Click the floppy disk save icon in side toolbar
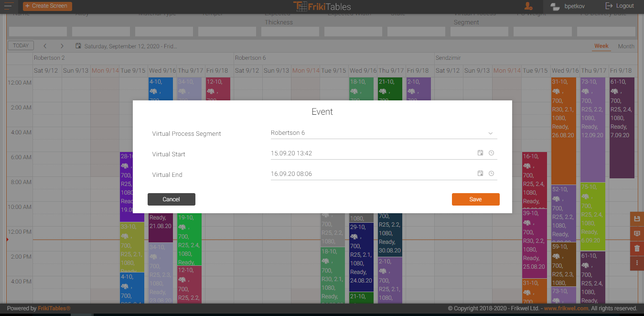This screenshot has height=316, width=644. click(636, 218)
